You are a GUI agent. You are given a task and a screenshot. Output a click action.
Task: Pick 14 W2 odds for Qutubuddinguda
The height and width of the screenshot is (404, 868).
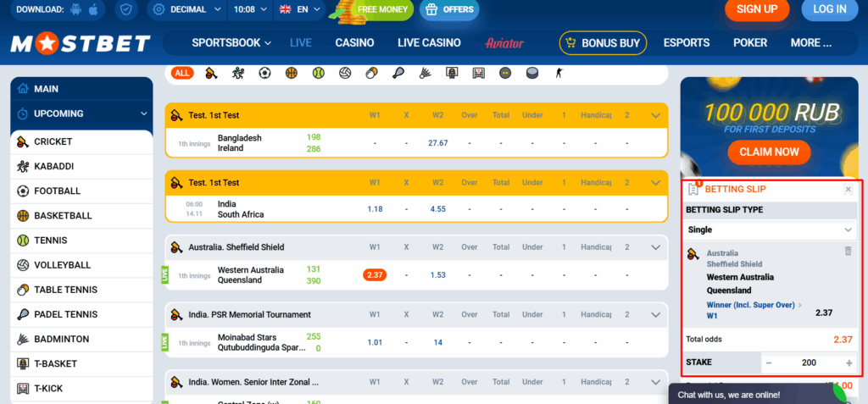[438, 342]
